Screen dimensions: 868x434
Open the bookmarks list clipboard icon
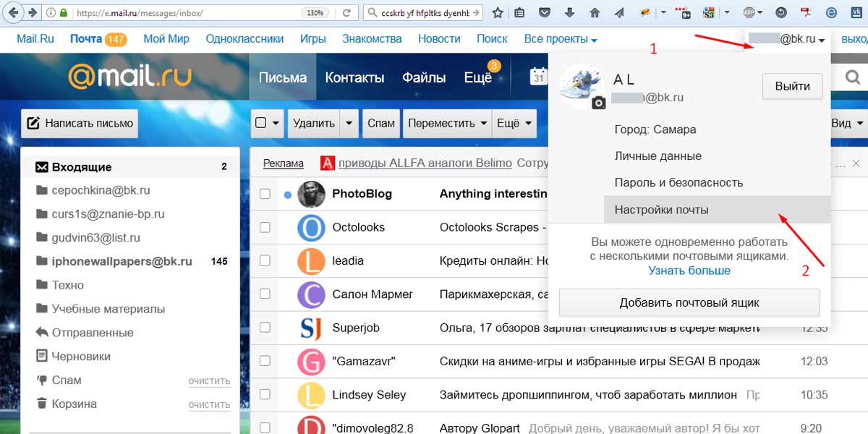(520, 12)
